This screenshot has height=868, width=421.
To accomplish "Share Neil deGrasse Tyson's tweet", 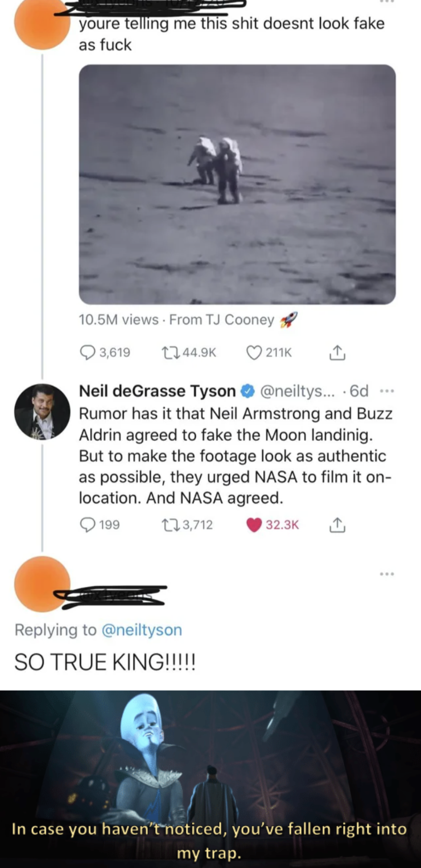I will (337, 525).
